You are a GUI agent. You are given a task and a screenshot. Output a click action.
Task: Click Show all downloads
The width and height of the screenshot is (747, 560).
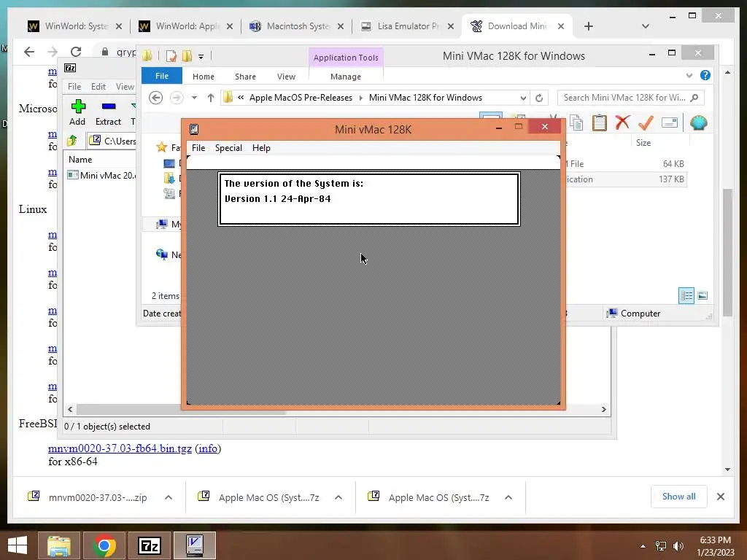pos(678,497)
